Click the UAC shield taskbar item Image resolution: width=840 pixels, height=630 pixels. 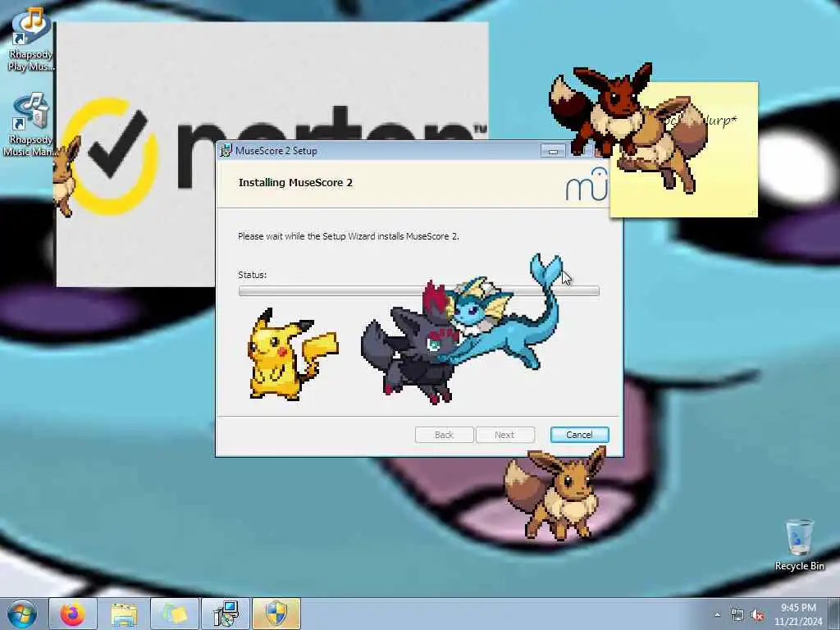coord(276,614)
